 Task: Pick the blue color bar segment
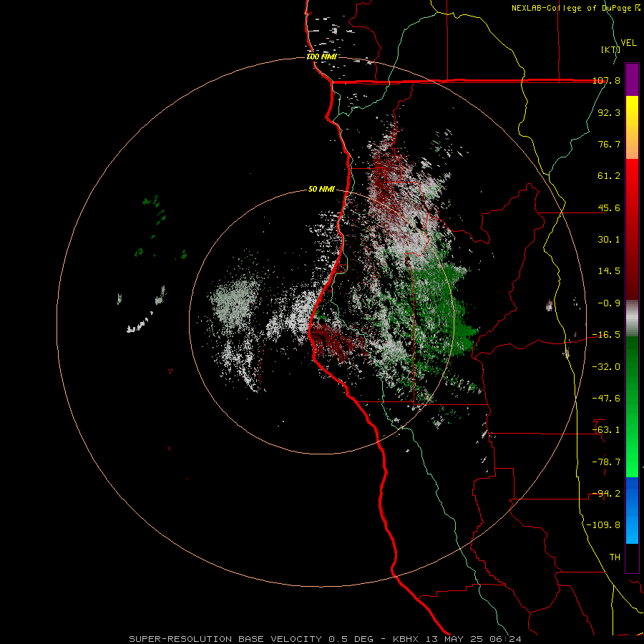tap(632, 510)
